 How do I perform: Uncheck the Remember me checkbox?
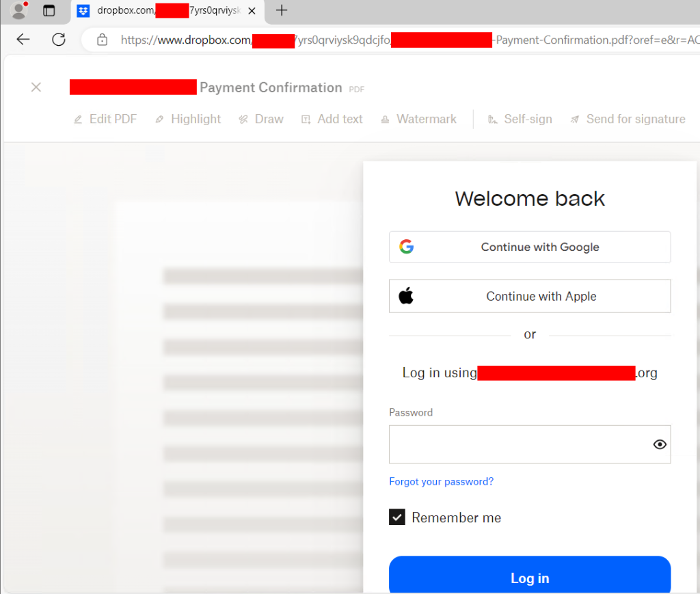(x=397, y=517)
